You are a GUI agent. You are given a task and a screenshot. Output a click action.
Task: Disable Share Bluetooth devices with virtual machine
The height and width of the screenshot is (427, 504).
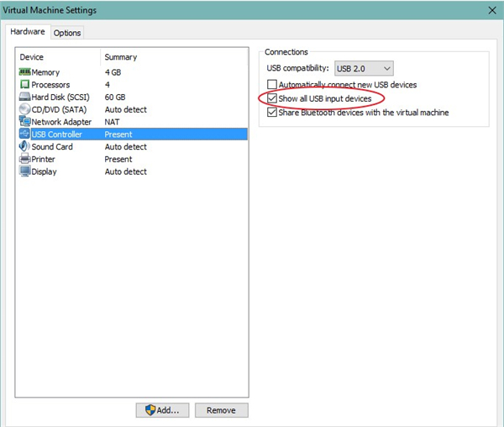click(x=272, y=113)
